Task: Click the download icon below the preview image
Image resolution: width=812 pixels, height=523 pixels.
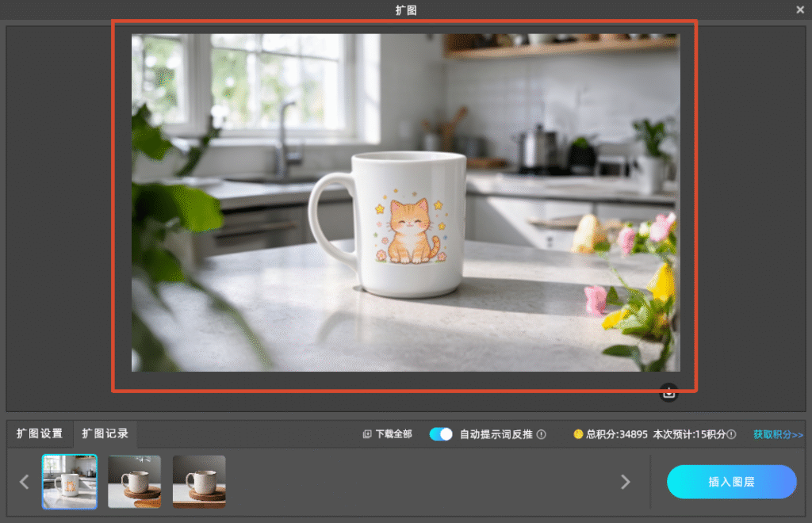Action: click(668, 392)
